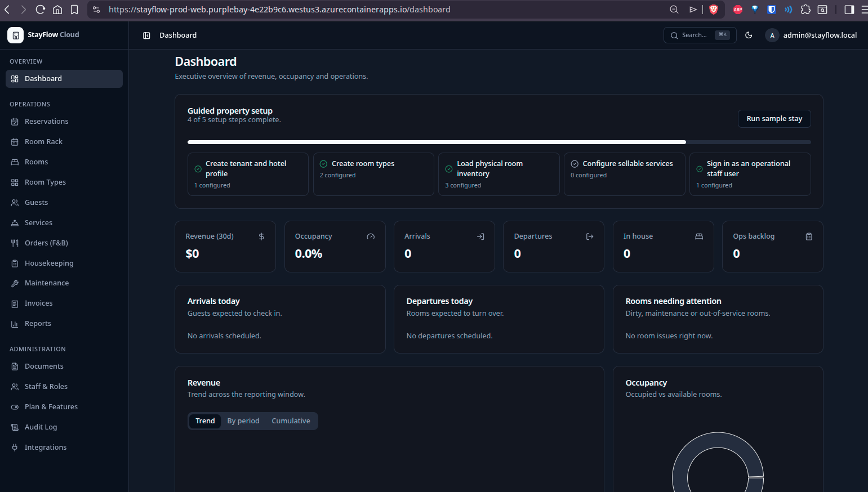Click the Invoices document icon
The width and height of the screenshot is (868, 492).
15,303
